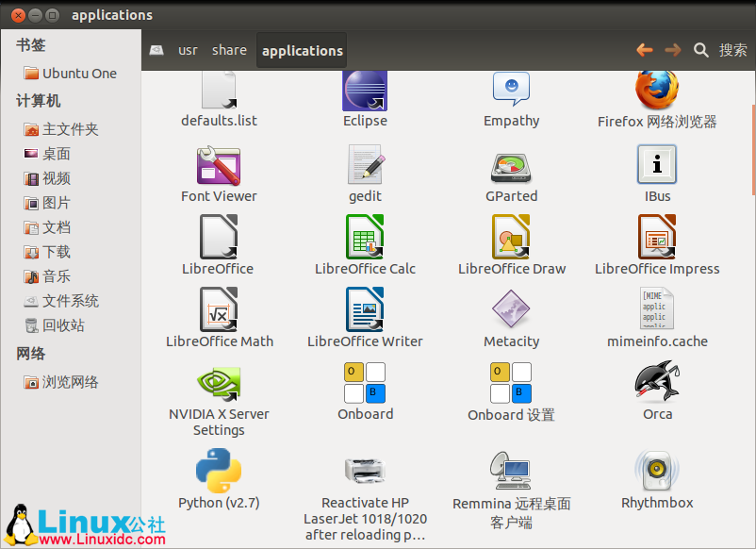Screen dimensions: 756x549
Task: Select the Font Viewer icon
Action: [x=219, y=165]
